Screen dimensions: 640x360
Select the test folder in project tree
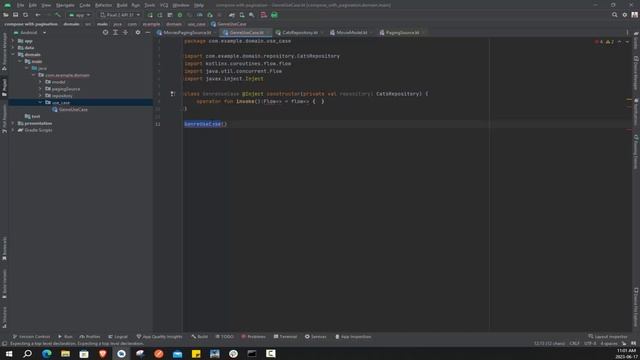point(32,116)
